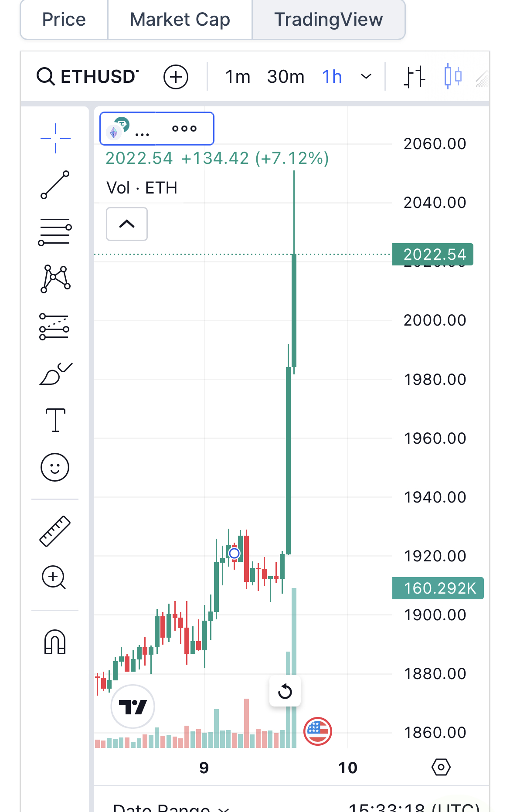Open the Fibonacci retracement tool

point(55,232)
